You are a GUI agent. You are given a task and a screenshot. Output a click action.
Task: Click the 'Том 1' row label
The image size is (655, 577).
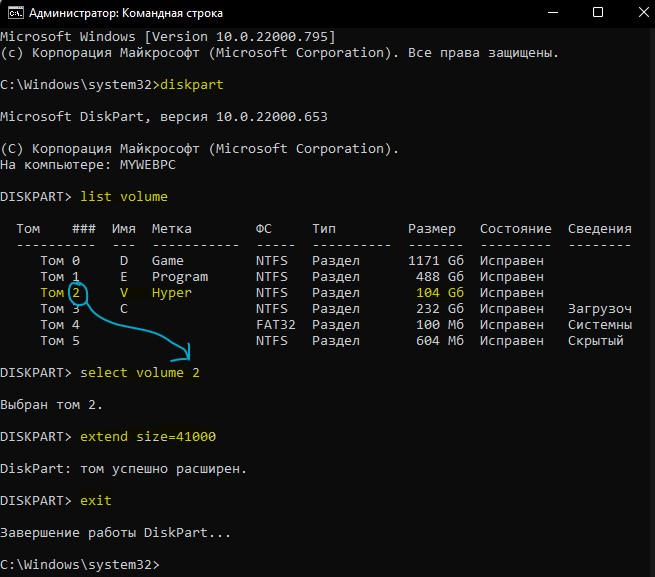(x=60, y=277)
